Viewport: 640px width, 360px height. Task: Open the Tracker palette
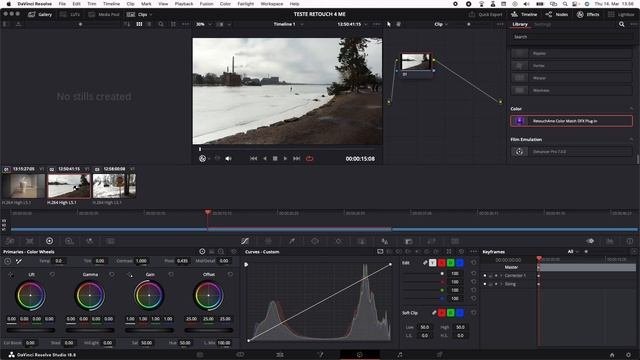tap(338, 241)
